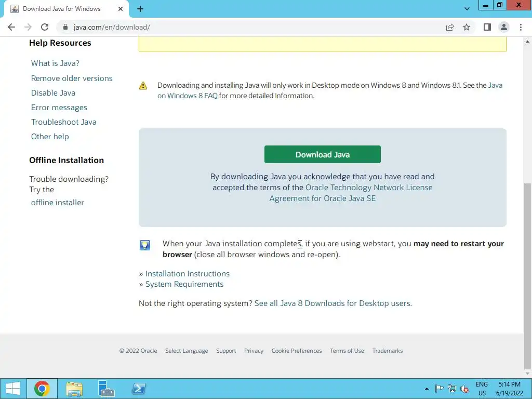The image size is (532, 399).
Task: Click the scrollbar down arrow
Action: click(x=528, y=374)
